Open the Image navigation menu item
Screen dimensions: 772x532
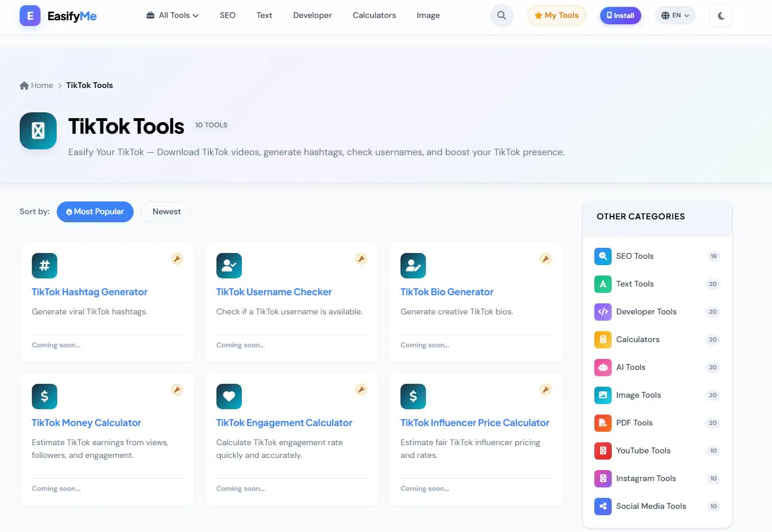tap(428, 16)
